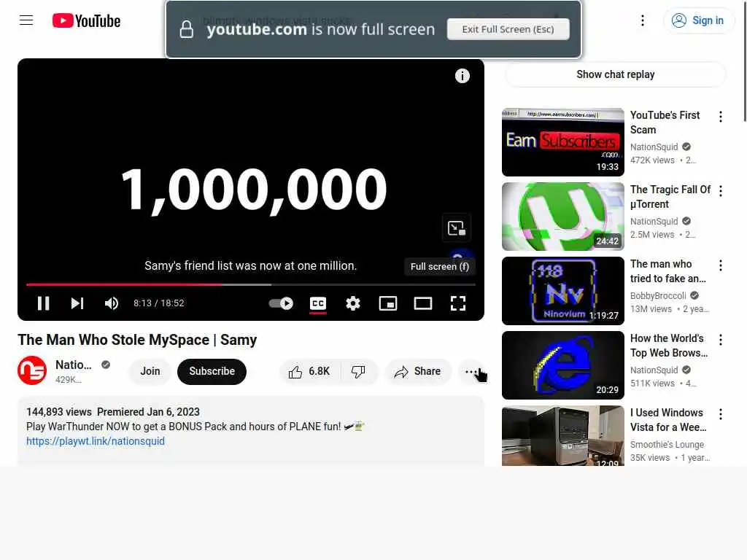Open the player settings gear
Screen dimensions: 747x560
click(353, 303)
